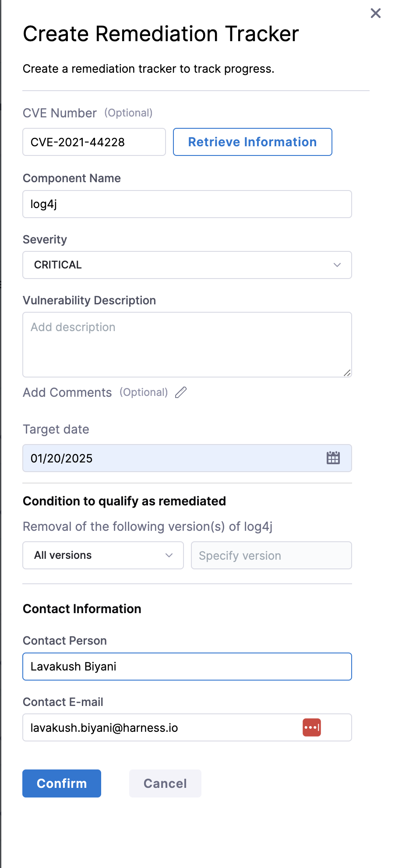The width and height of the screenshot is (395, 868).
Task: Click the Add Comments label
Action: [x=67, y=392]
